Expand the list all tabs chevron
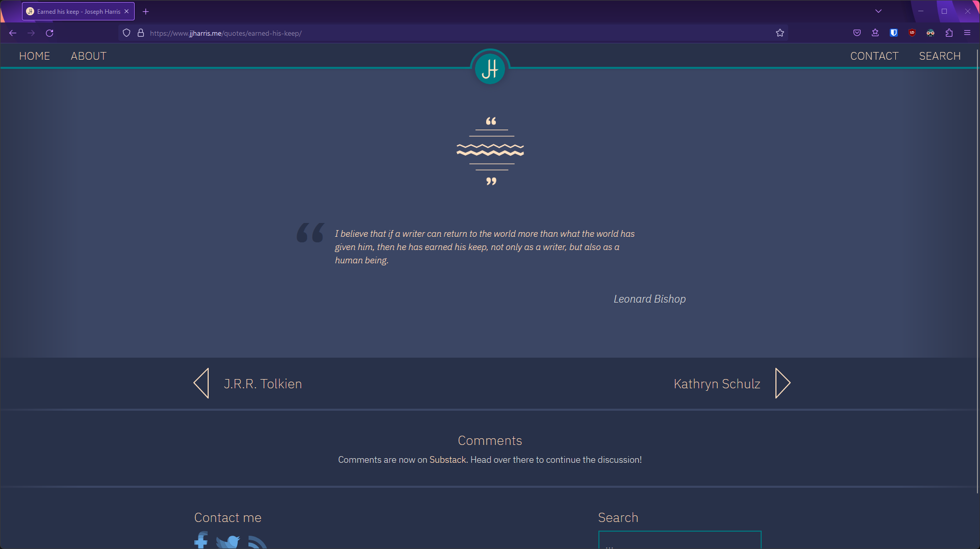 click(x=878, y=11)
